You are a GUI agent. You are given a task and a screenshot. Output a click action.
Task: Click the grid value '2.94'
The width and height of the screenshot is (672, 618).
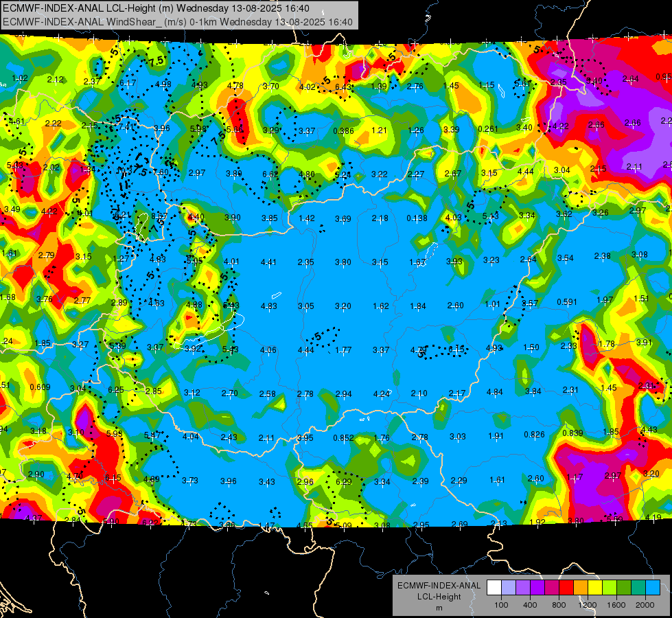pos(343,393)
